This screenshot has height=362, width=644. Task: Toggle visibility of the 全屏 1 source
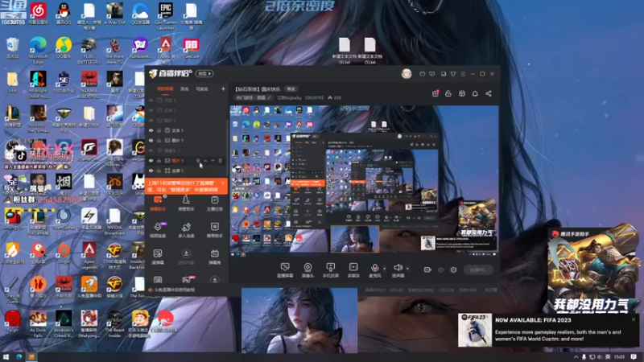click(x=151, y=171)
